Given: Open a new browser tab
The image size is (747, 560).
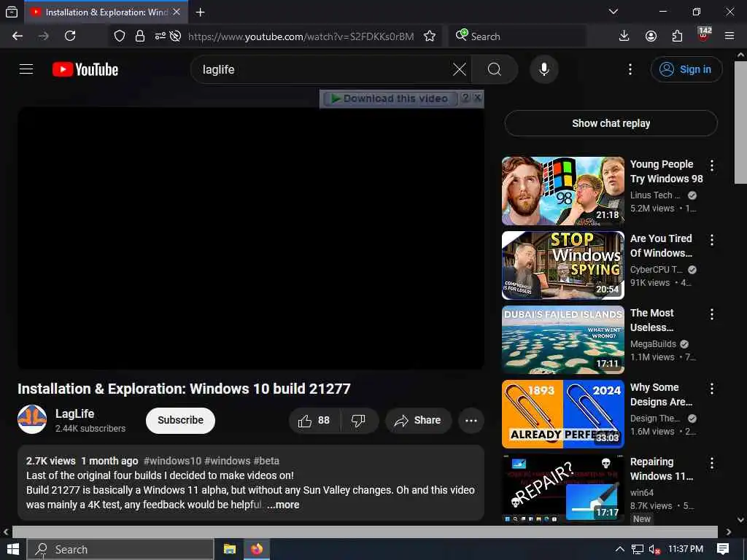Looking at the screenshot, I should point(200,12).
